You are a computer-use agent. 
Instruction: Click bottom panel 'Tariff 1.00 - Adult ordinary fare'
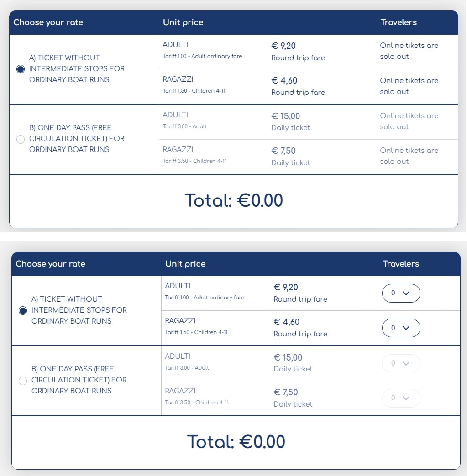(x=205, y=298)
